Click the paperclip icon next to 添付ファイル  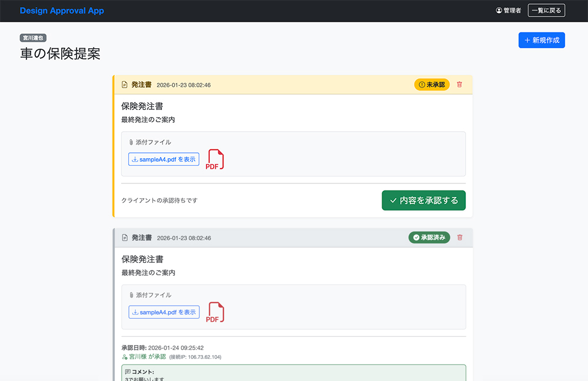pyautogui.click(x=131, y=142)
